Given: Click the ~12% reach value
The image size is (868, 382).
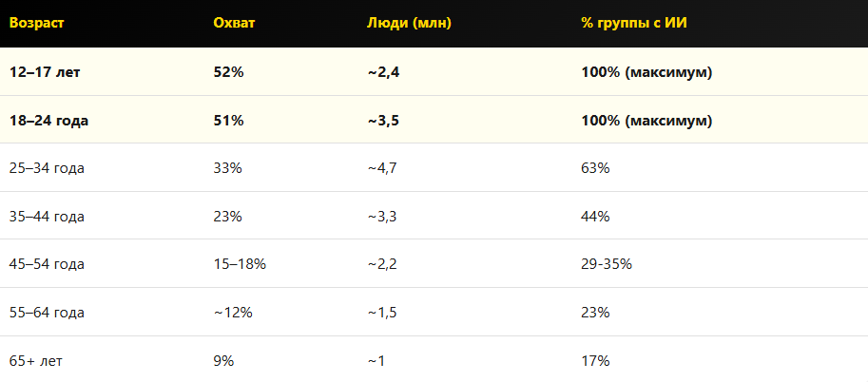Looking at the screenshot, I should click(x=233, y=313).
